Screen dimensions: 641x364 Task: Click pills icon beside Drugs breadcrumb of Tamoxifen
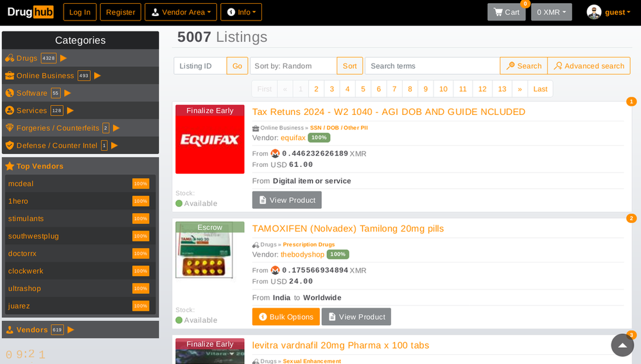256,245
